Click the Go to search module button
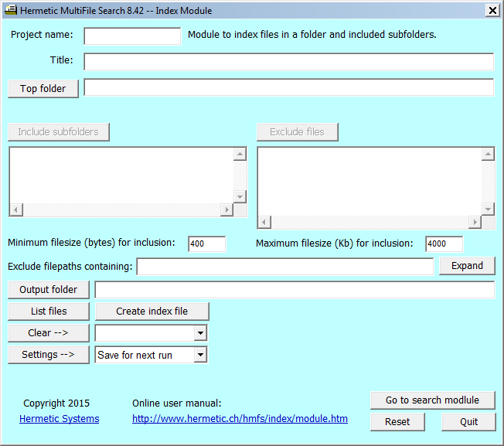Image resolution: width=504 pixels, height=446 pixels. click(x=433, y=400)
